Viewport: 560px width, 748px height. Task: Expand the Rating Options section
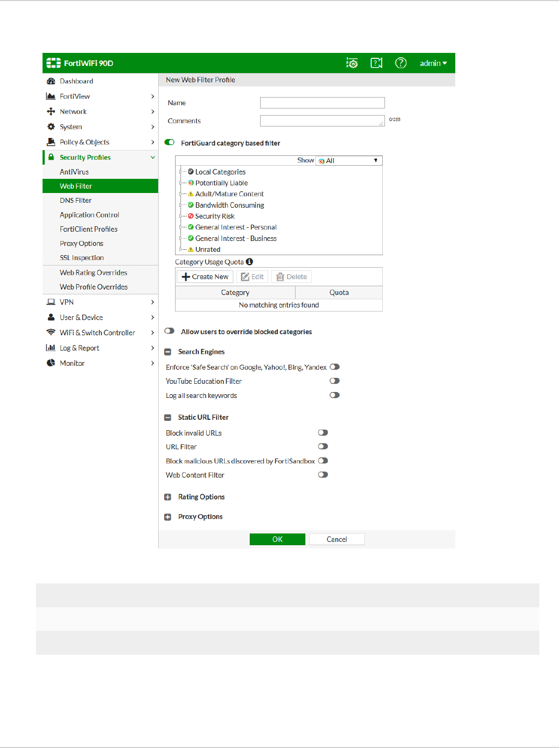pyautogui.click(x=168, y=497)
